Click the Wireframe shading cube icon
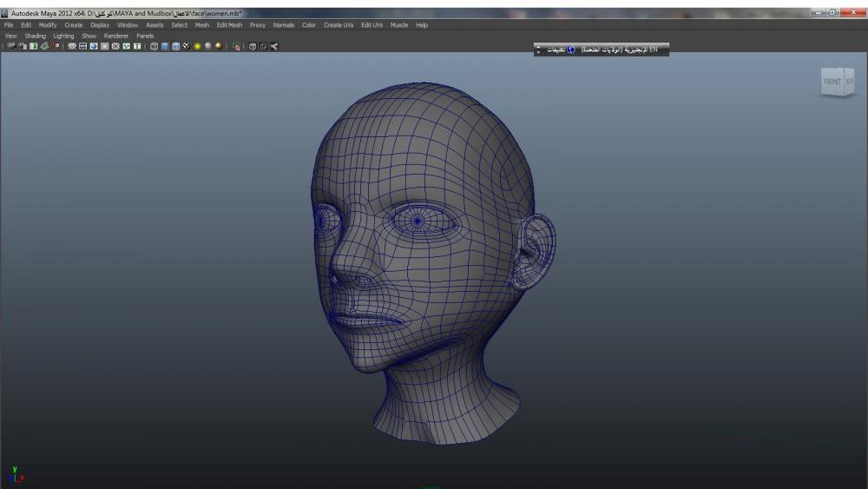This screenshot has width=868, height=489. tap(155, 46)
